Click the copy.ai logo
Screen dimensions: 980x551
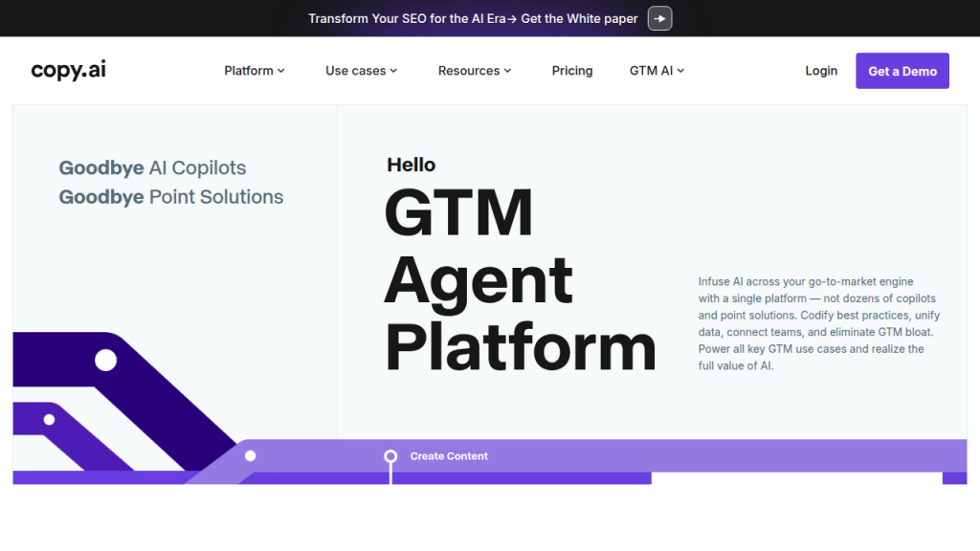(68, 71)
